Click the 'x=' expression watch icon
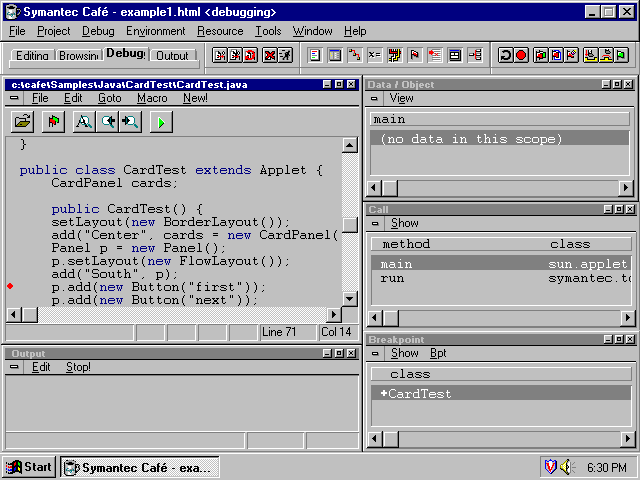The image size is (640, 480). (x=374, y=55)
